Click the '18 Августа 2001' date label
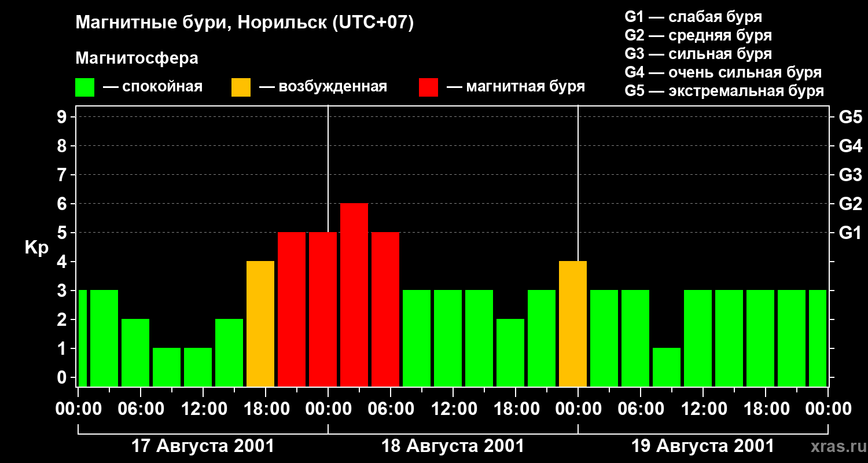The height and width of the screenshot is (463, 868). pyautogui.click(x=453, y=446)
